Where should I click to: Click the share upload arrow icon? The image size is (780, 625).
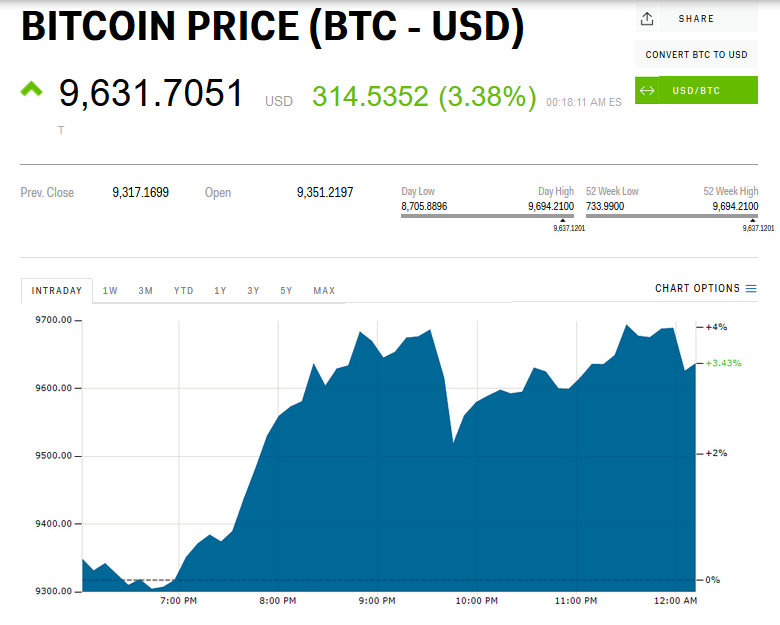point(647,19)
